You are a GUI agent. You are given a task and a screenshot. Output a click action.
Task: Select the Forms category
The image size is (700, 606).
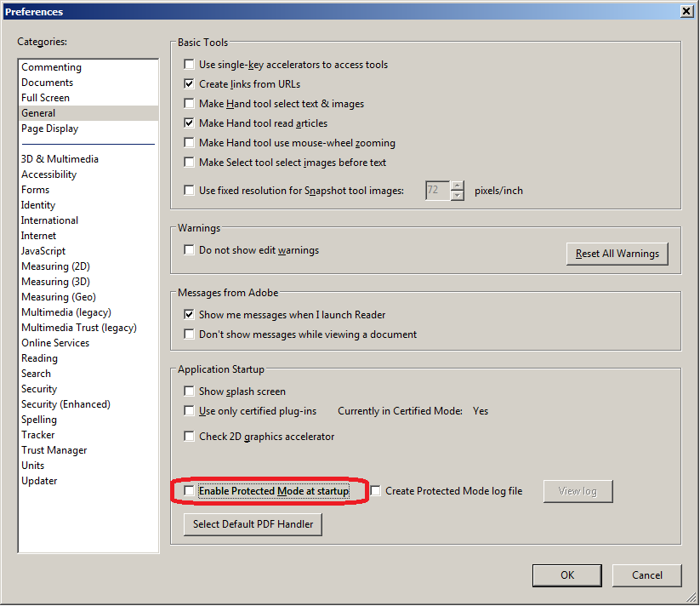88,190
